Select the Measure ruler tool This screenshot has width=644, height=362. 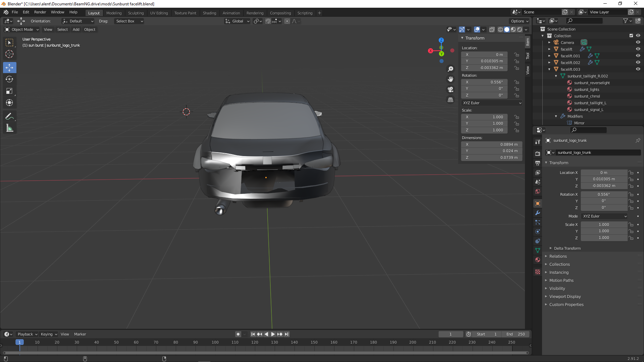click(x=9, y=128)
